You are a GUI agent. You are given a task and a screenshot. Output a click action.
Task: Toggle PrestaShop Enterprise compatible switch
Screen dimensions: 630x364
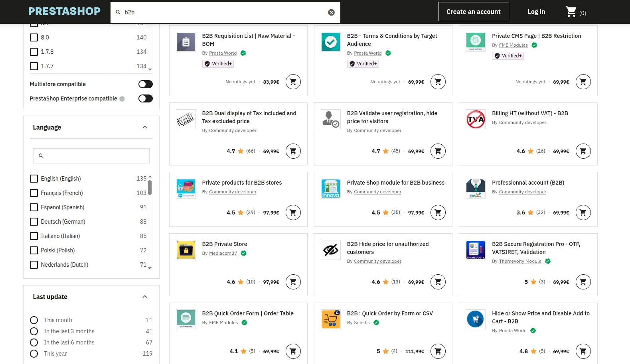coord(146,98)
